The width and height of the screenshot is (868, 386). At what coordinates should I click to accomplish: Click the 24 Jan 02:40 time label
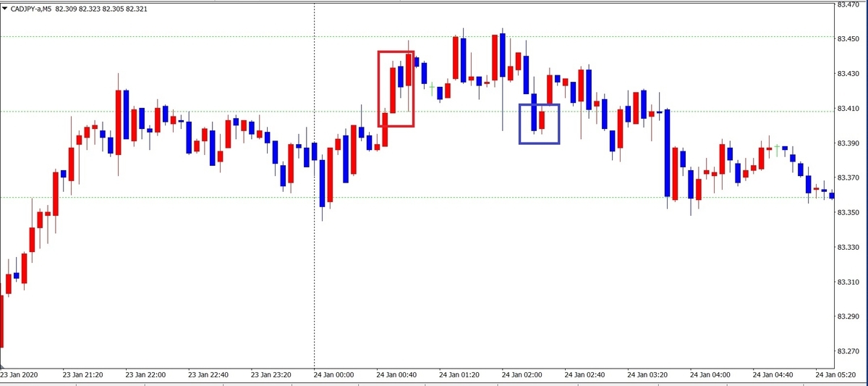point(586,376)
